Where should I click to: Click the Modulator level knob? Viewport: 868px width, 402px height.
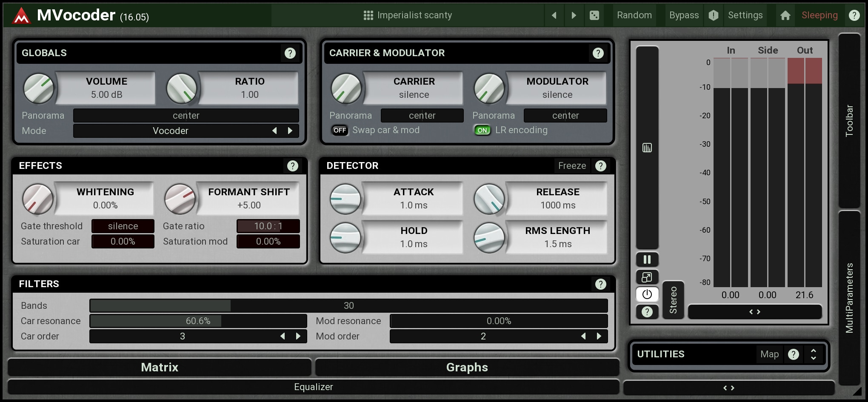489,88
